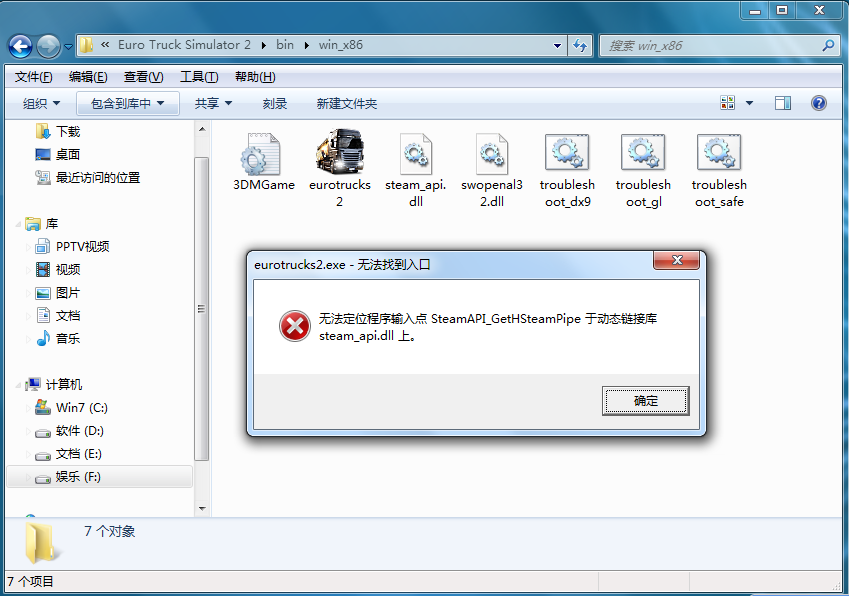Open the 包含到库中 dropdown
This screenshot has height=596, width=849.
(128, 103)
